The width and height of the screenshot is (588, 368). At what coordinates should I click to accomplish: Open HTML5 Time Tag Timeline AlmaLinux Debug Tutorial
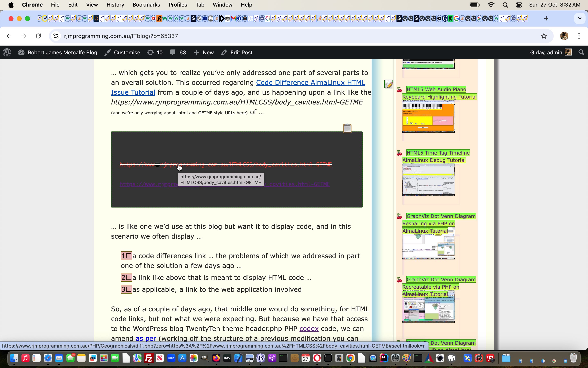436,156
